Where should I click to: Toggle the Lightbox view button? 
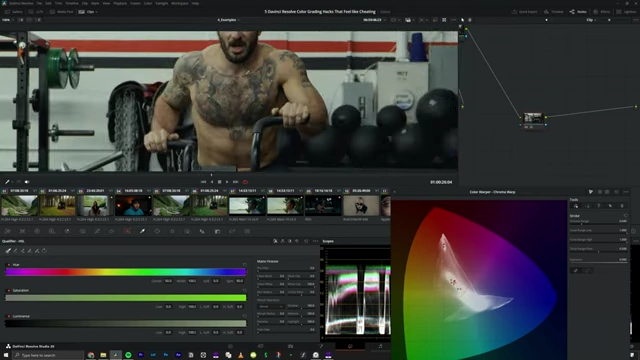tap(627, 12)
